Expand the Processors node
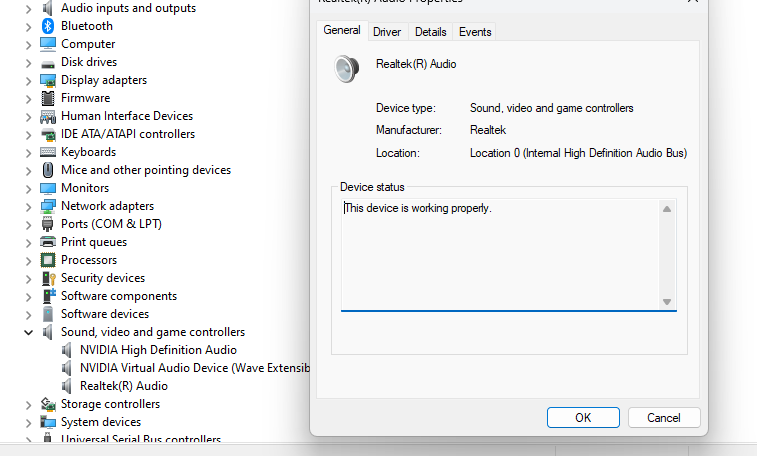Screen dimensions: 757x456 28,261
